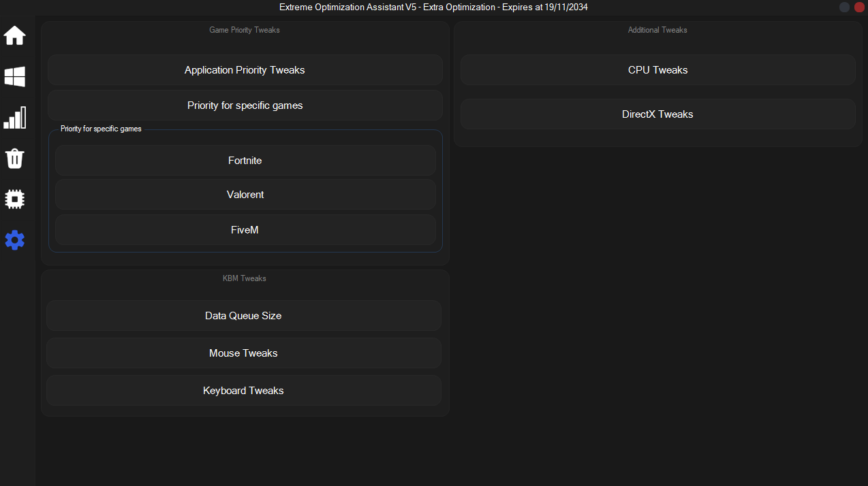This screenshot has width=868, height=486.
Task: Run the CPU Tweaks option
Action: 657,70
